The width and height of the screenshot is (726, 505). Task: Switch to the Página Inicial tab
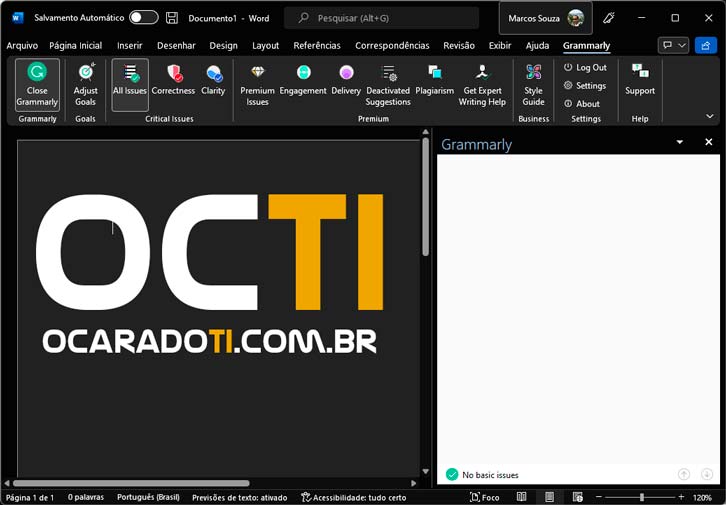(x=75, y=45)
